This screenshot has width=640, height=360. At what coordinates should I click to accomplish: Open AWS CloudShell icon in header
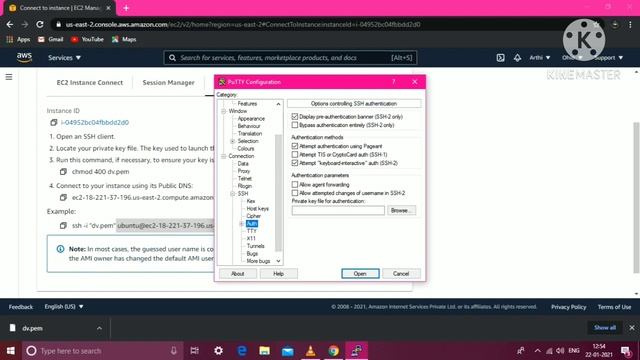point(500,58)
